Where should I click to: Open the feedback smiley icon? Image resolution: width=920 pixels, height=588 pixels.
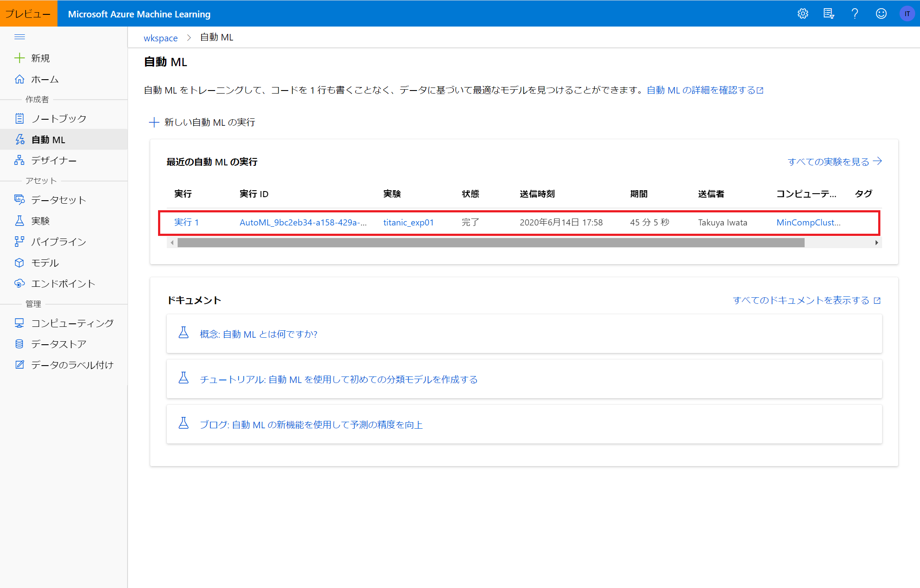[x=881, y=14]
